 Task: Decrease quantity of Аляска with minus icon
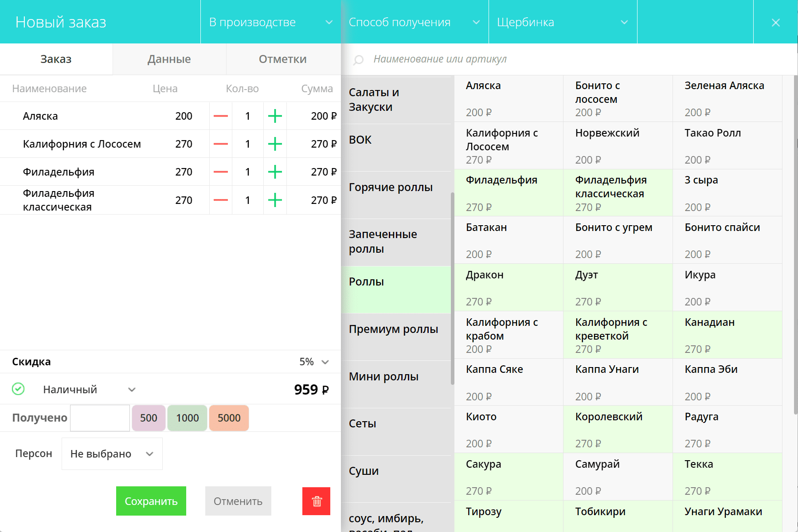point(221,116)
